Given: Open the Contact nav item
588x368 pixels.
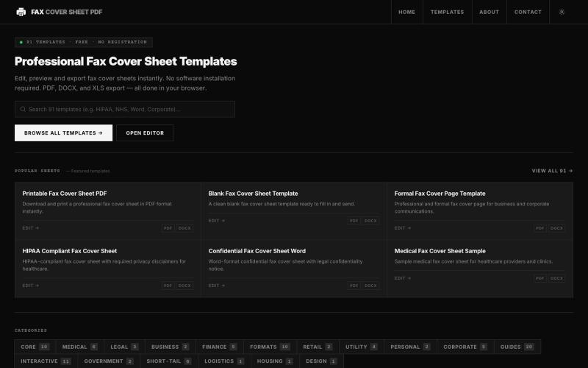Looking at the screenshot, I should tap(528, 12).
